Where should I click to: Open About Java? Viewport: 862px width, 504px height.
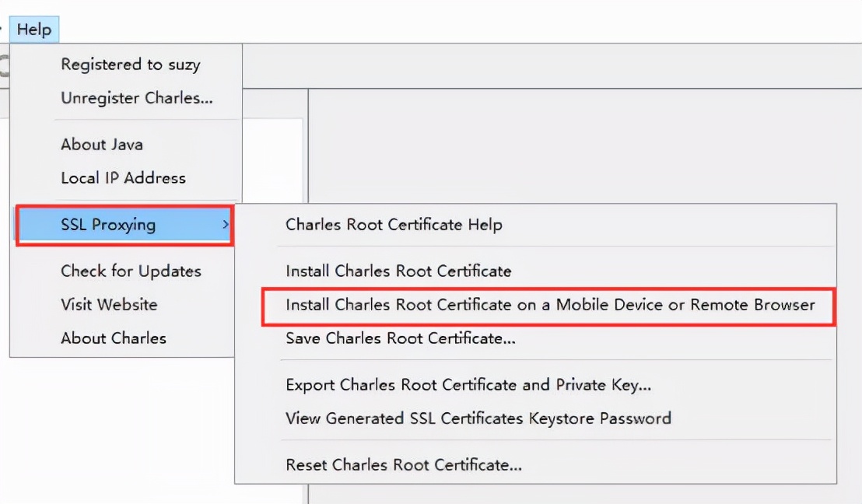click(x=126, y=145)
